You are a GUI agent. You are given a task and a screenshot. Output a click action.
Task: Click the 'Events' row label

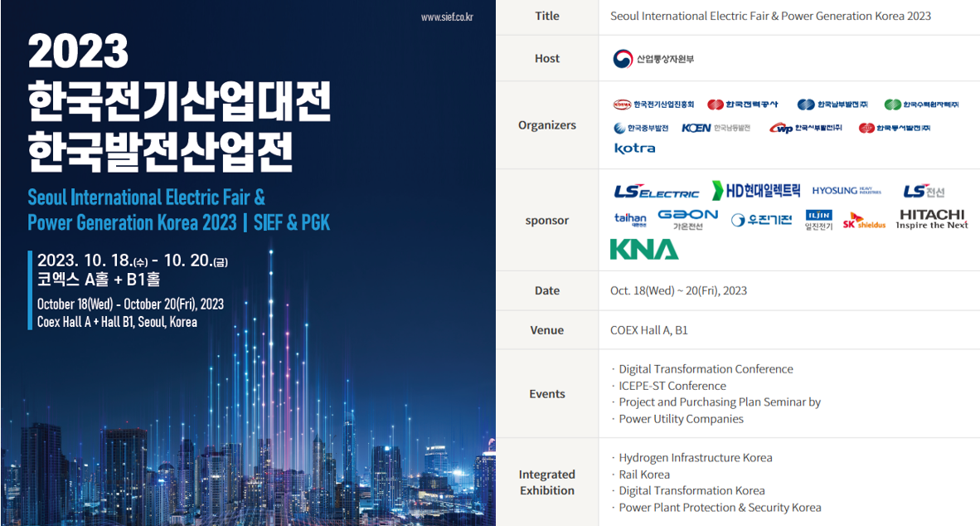[547, 394]
